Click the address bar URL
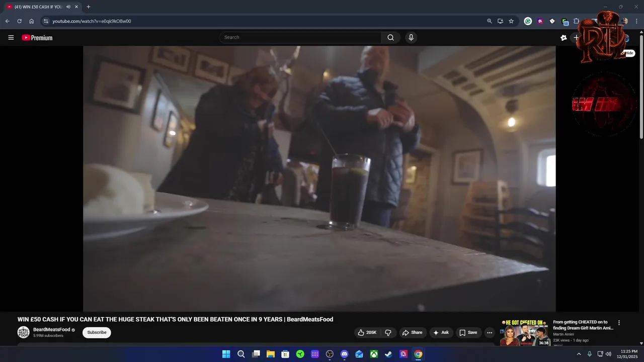The width and height of the screenshot is (644, 362). (x=92, y=21)
